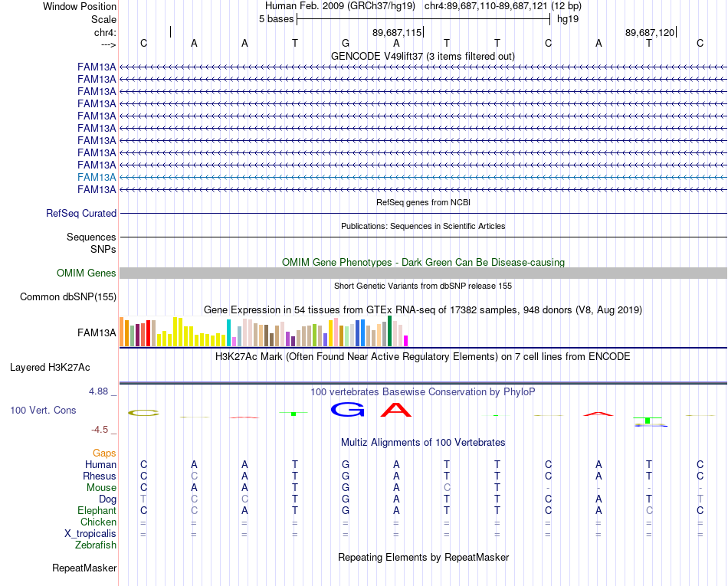Click the blue G conservation logo letter
Screen dimensions: 728x586
[x=347, y=409]
